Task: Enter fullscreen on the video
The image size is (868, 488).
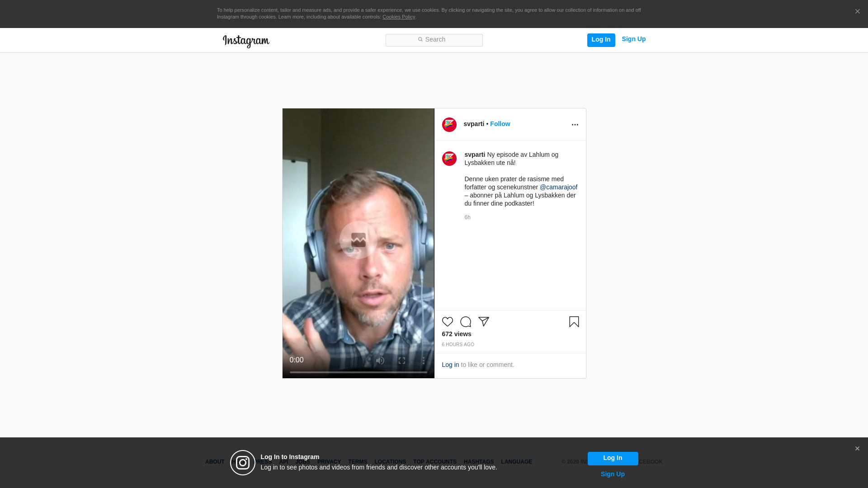Action: 402,361
